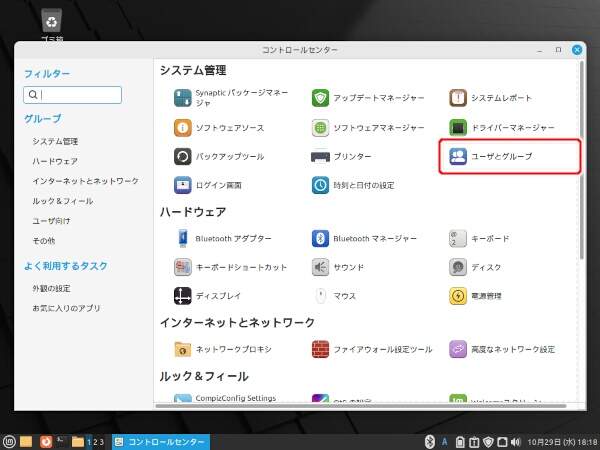Switch to workspace 2 in the panel
Image resolution: width=600 pixels, height=450 pixels.
click(x=95, y=442)
